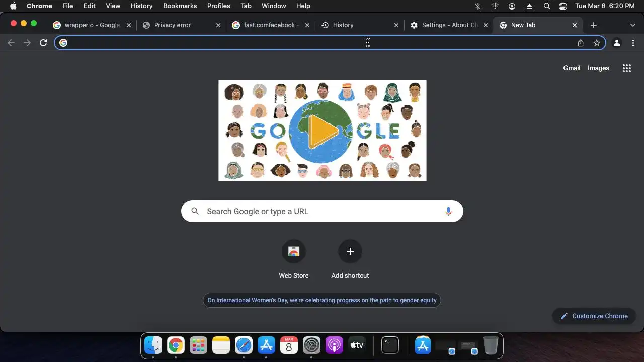This screenshot has height=362, width=644.
Task: Click the forward navigation arrow
Action: click(27, 43)
